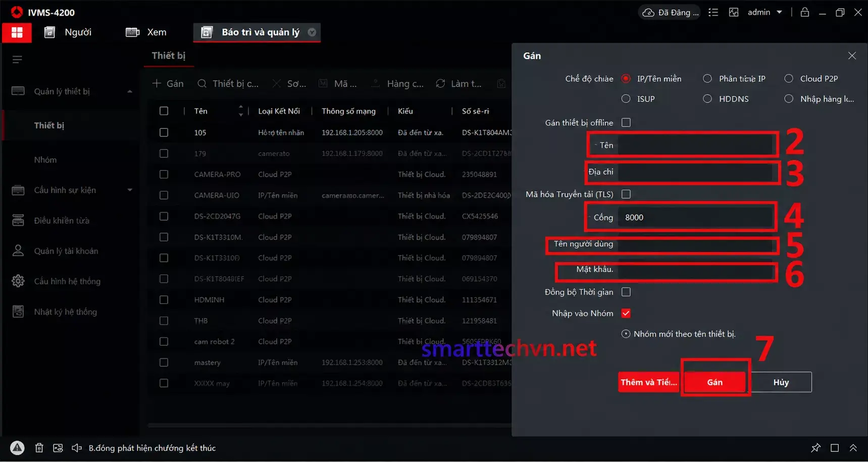Viewport: 868px width, 462px height.
Task: Click the pin icon in bottom bar
Action: pos(815,448)
